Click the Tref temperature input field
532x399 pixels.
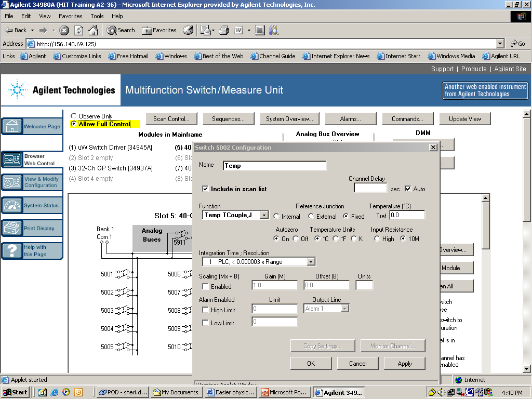click(x=407, y=215)
